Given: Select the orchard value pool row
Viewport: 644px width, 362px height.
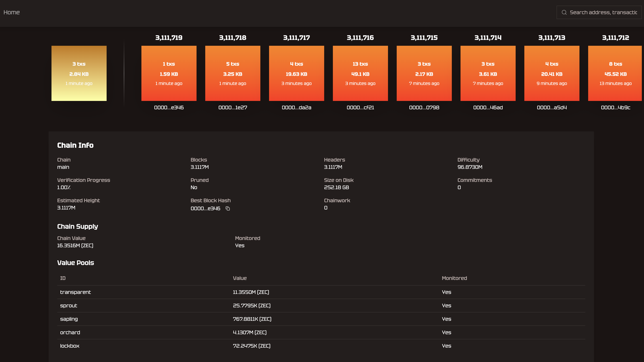Looking at the screenshot, I should (321, 332).
